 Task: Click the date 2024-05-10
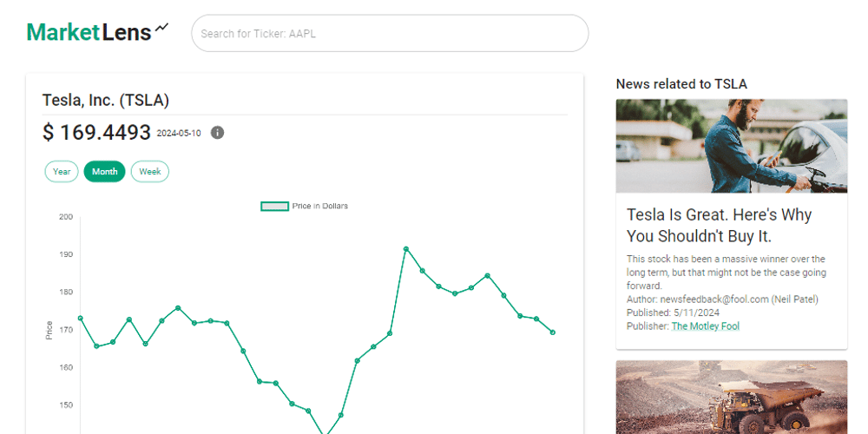179,134
